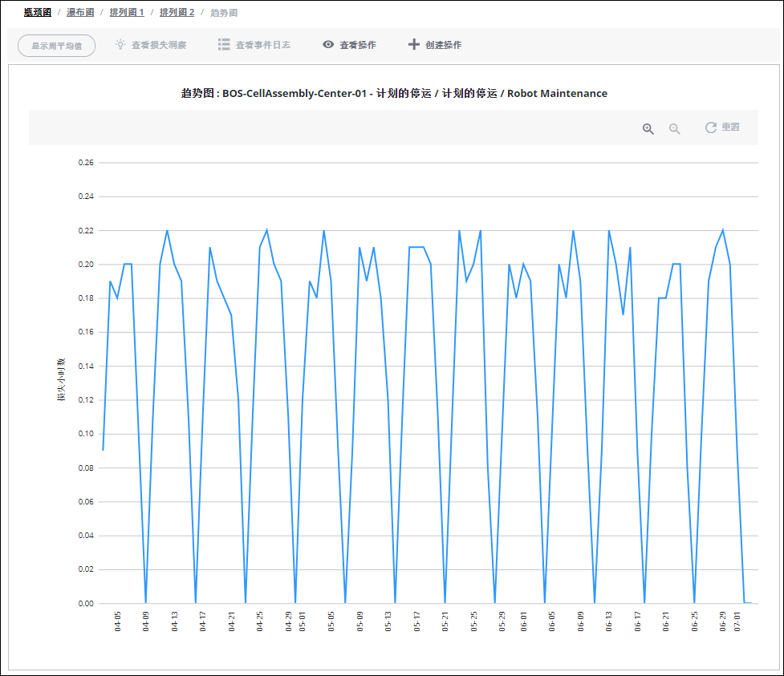Click the 04-25 date axis label
Viewport: 784px width, 676px height.
(x=259, y=621)
